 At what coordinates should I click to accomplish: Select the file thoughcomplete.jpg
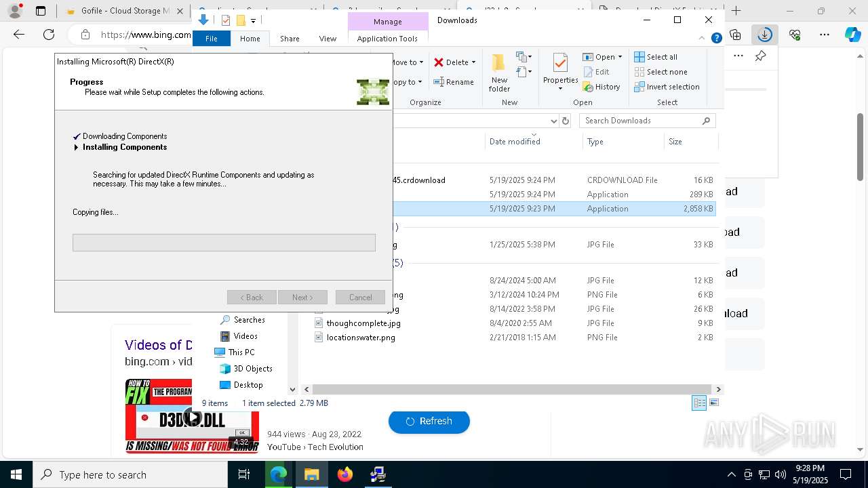(363, 323)
